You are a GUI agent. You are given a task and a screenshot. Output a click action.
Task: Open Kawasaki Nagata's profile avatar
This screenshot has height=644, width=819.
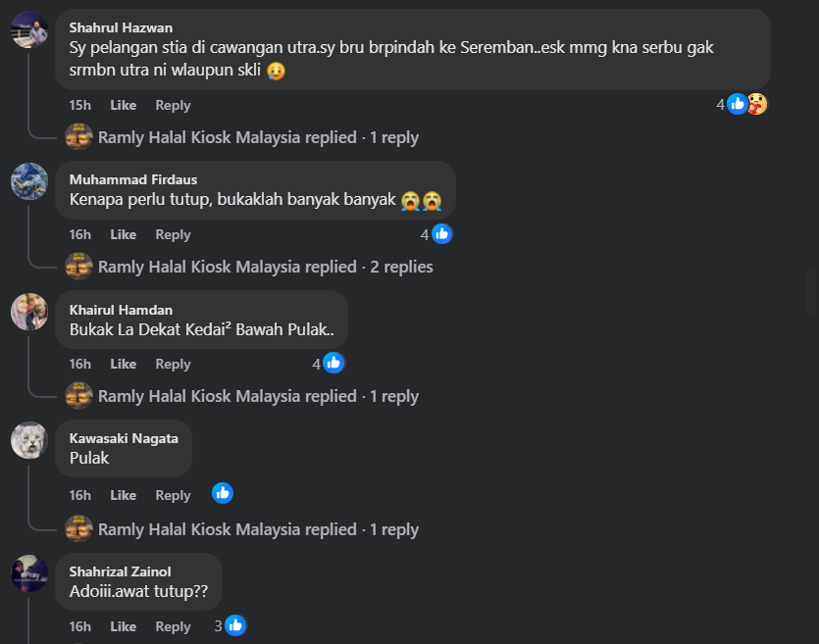(29, 440)
